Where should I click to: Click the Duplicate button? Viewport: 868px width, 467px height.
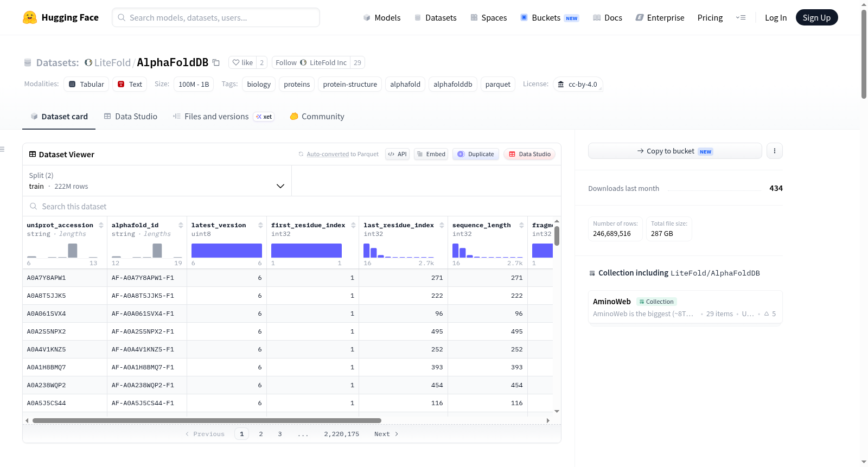[476, 154]
